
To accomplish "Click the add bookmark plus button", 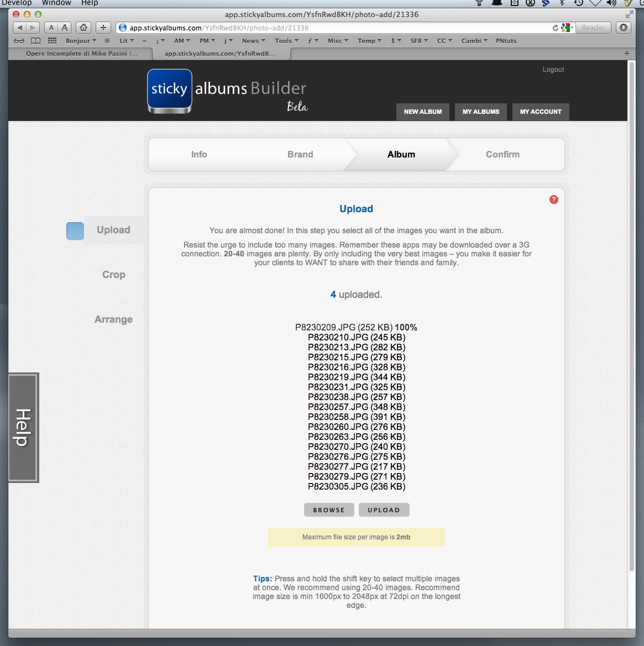I will (x=103, y=28).
